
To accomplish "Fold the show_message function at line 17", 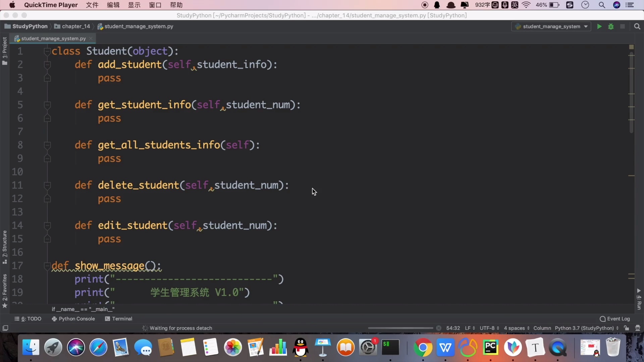I will tap(47, 266).
